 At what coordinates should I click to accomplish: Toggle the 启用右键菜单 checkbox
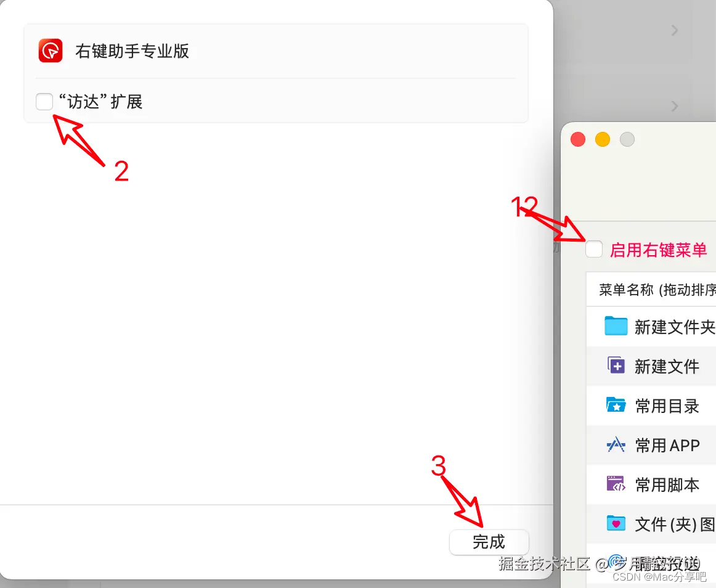pyautogui.click(x=593, y=249)
